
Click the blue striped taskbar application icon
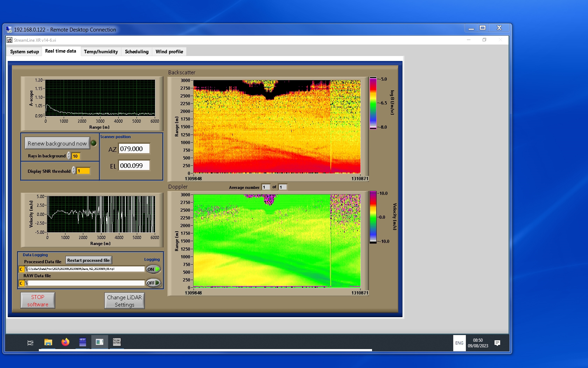(83, 342)
